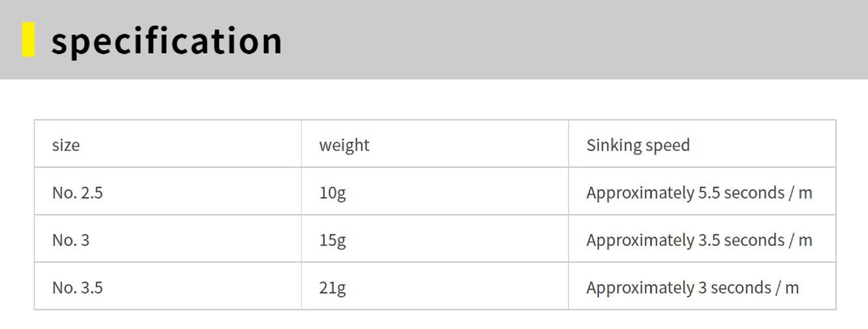Click empty gray banner right of heading

564,40
